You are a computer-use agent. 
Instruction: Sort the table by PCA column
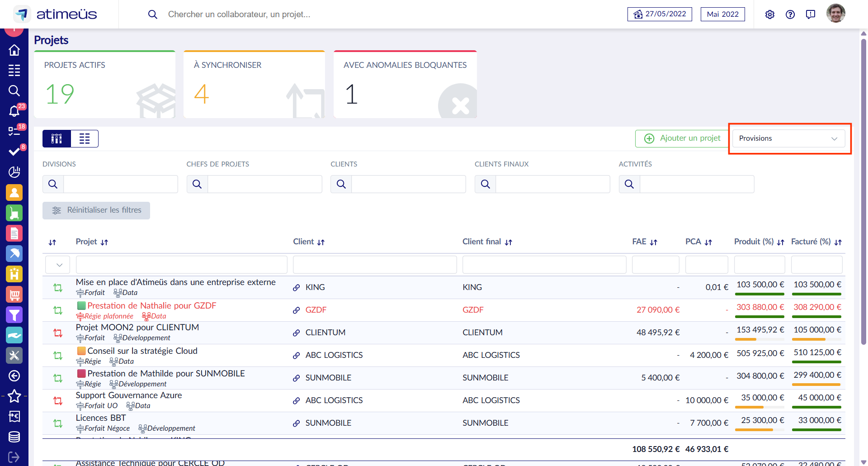[708, 242]
